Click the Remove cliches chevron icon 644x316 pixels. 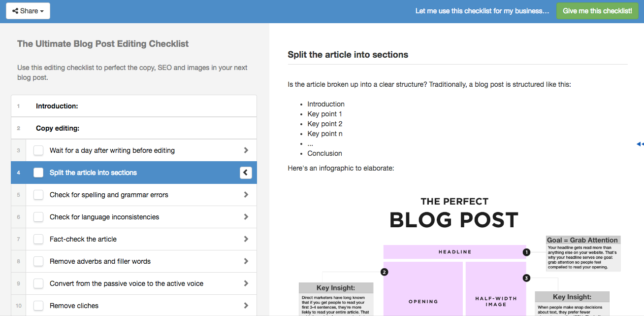tap(246, 306)
